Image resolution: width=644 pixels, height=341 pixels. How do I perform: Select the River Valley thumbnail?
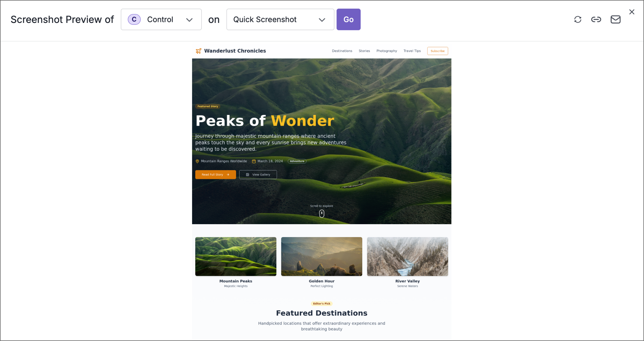[408, 257]
